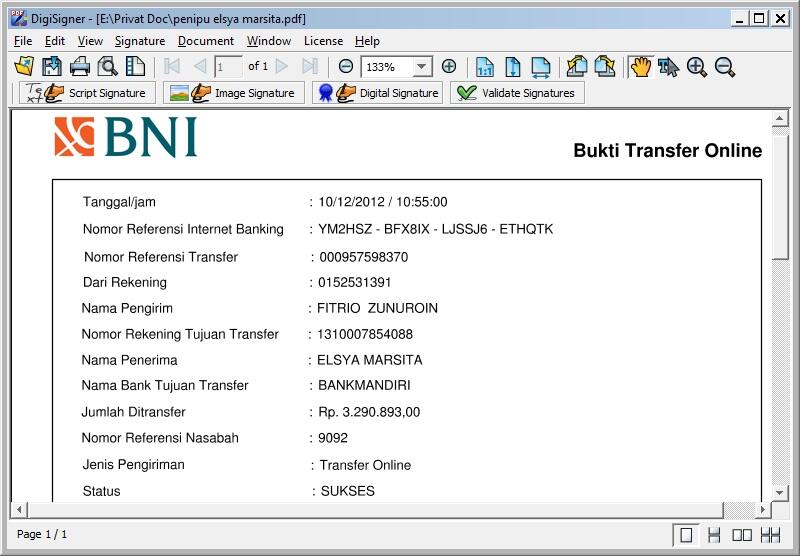
Task: Toggle the page thumbnails panel icon
Action: [x=135, y=67]
